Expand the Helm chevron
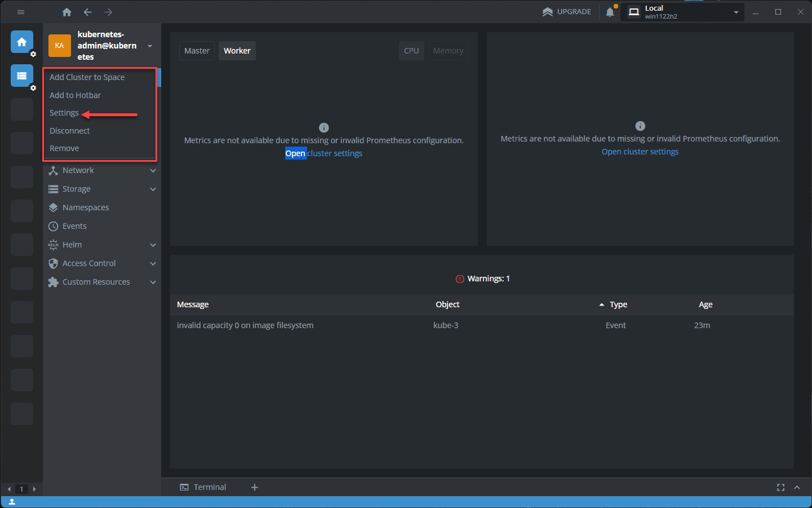 [x=153, y=245]
